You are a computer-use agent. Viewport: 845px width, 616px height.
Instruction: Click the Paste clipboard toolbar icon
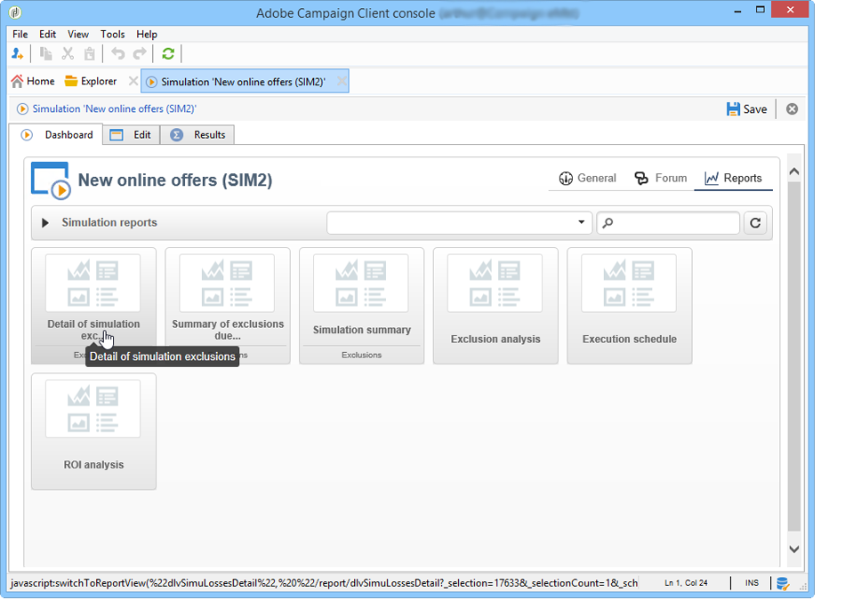click(90, 54)
